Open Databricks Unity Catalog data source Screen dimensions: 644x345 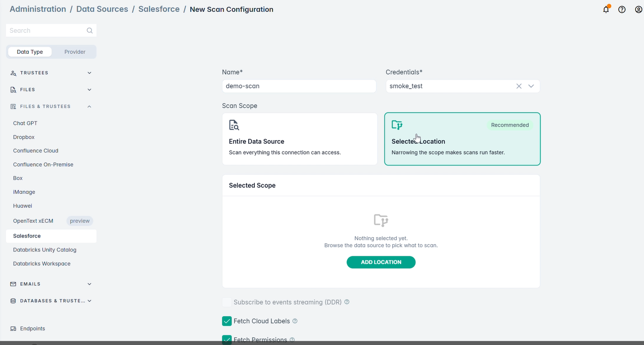[x=45, y=250]
